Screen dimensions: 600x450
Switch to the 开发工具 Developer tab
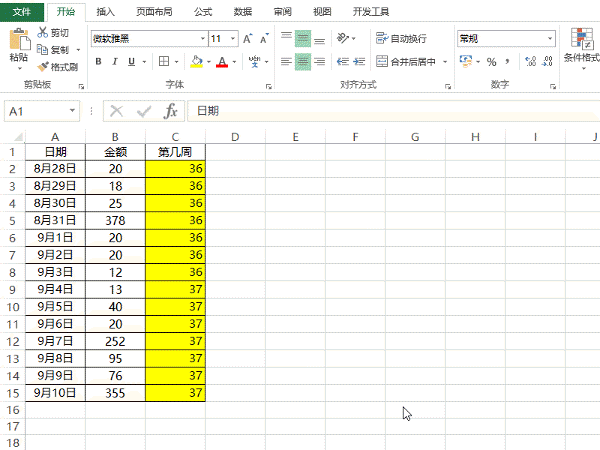pos(370,12)
